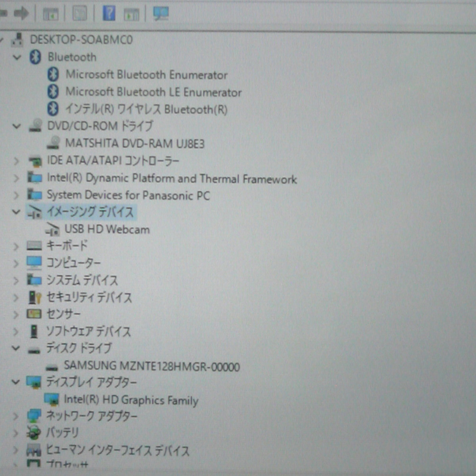
Task: Click the System Devices for Panasonic PC icon
Action: (35, 194)
